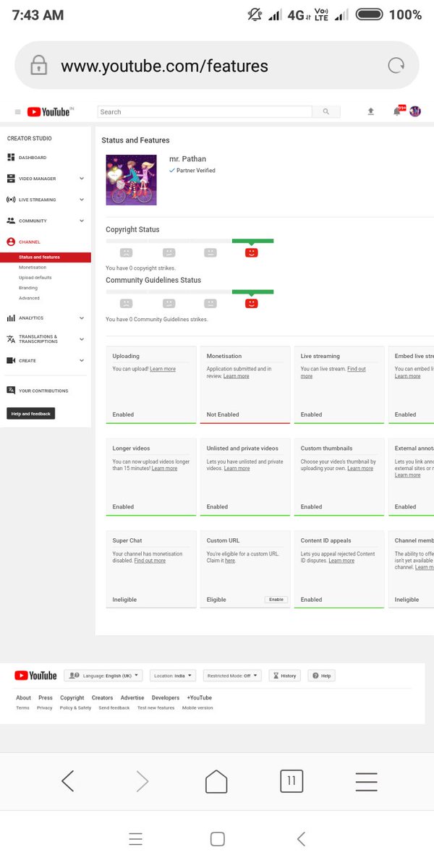
Task: Click Learn more on Longer videos card
Action: 164,469
